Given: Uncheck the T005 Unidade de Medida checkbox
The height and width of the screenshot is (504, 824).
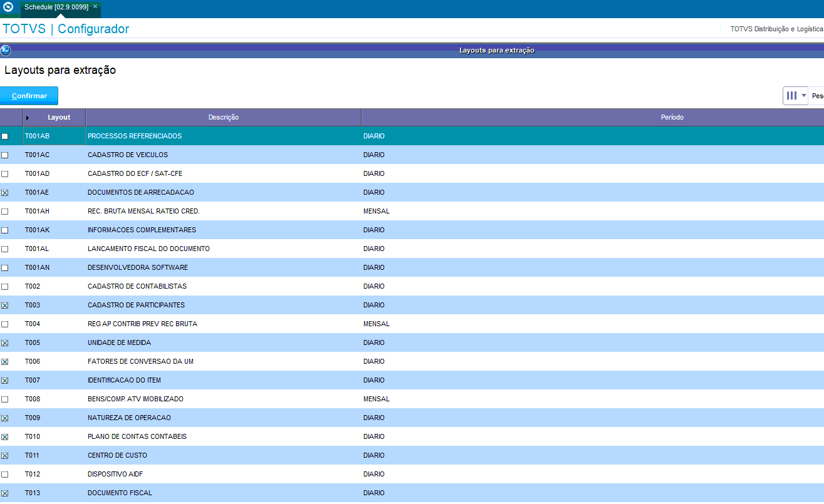Looking at the screenshot, I should pos(5,343).
